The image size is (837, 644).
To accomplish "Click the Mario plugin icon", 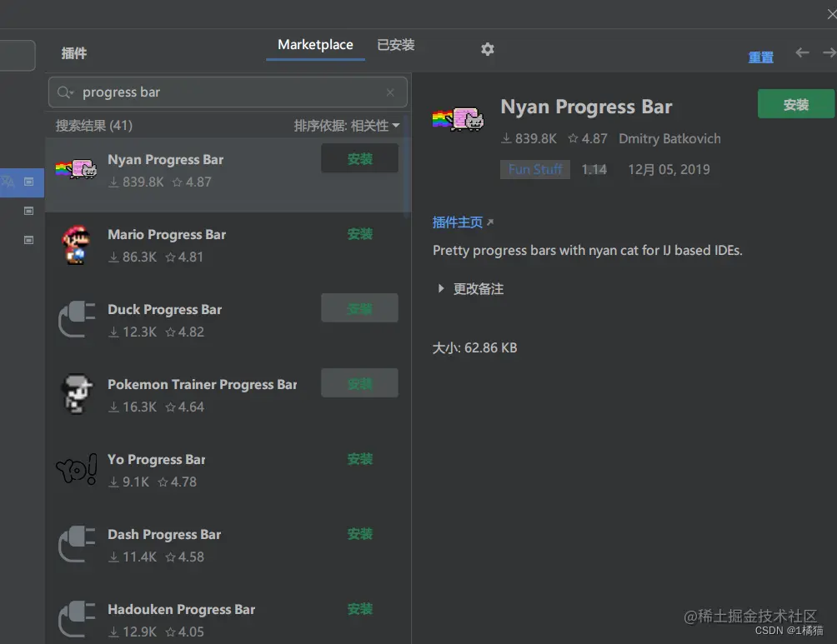I will (76, 245).
